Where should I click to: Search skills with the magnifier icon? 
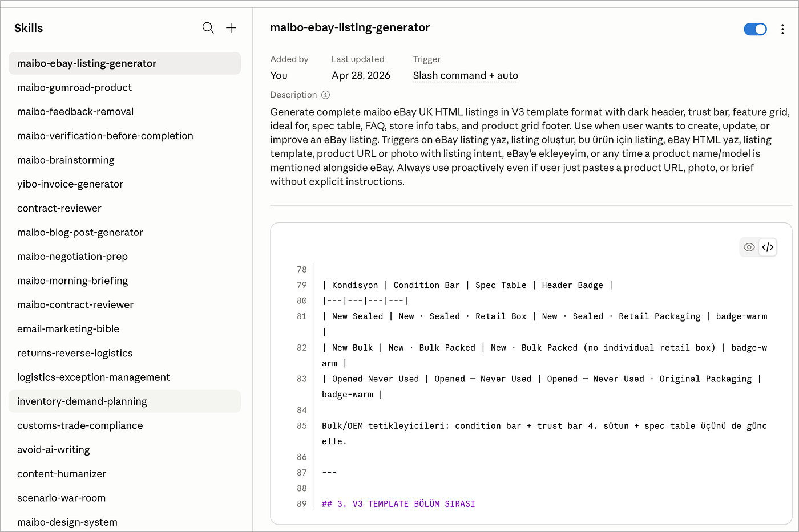click(x=208, y=28)
